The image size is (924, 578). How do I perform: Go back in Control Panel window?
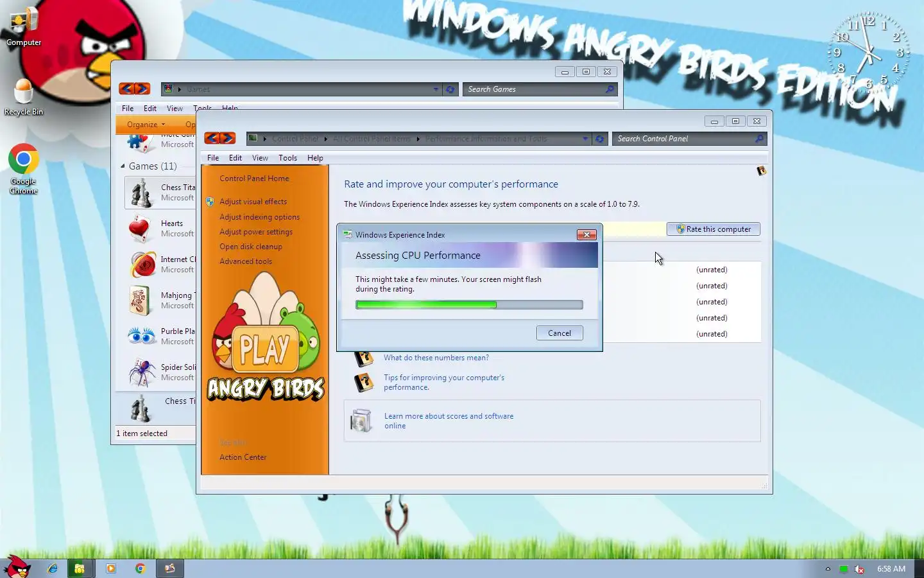pyautogui.click(x=212, y=138)
